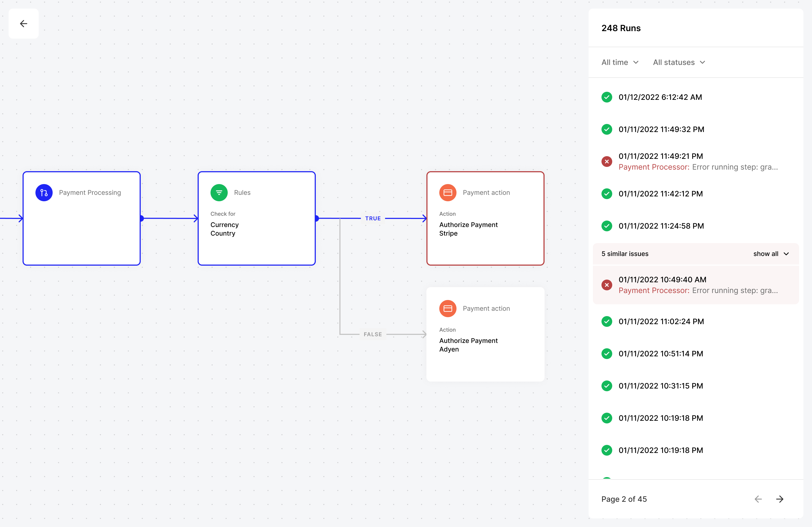The height and width of the screenshot is (527, 812).
Task: Click green success icon for 6:12:42 AM run
Action: [x=607, y=97]
